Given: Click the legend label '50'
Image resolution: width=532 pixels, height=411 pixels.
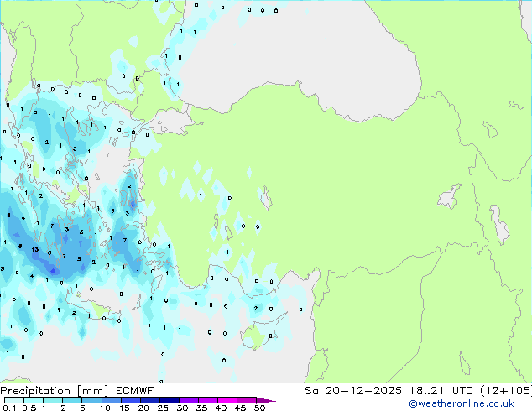Looking at the screenshot, I should point(259,408).
